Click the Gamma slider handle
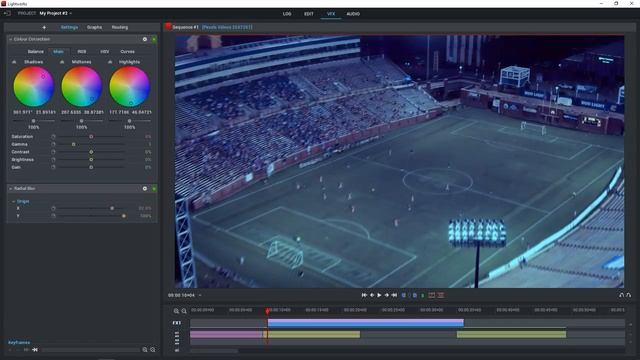The image size is (640, 360). (73, 144)
